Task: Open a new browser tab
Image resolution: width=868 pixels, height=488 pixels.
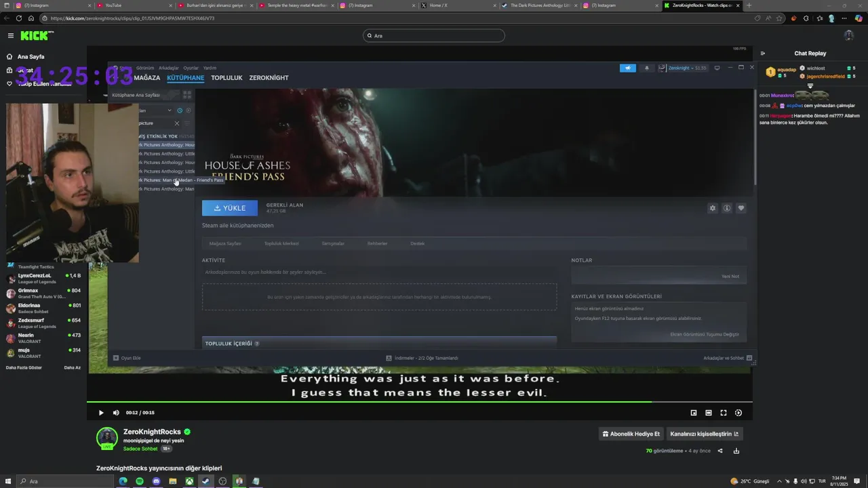Action: (749, 5)
